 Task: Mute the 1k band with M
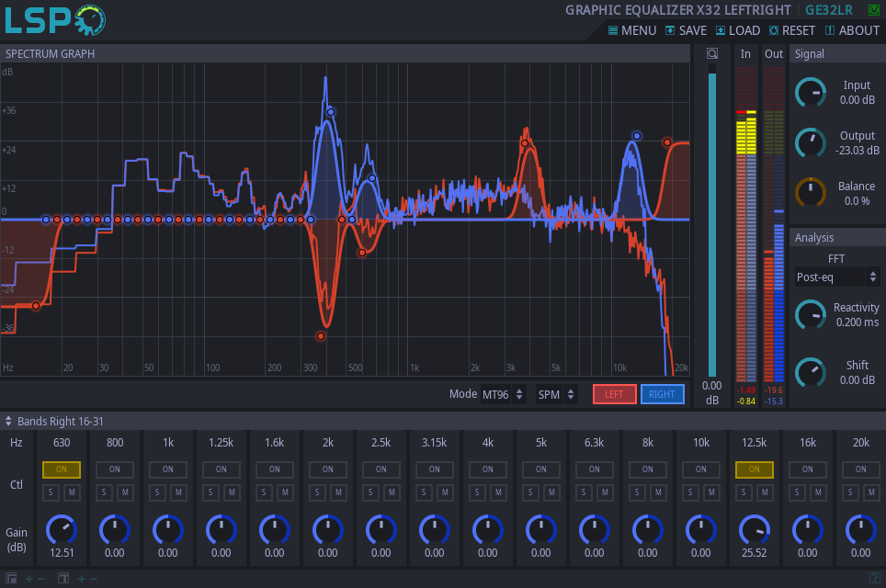178,492
